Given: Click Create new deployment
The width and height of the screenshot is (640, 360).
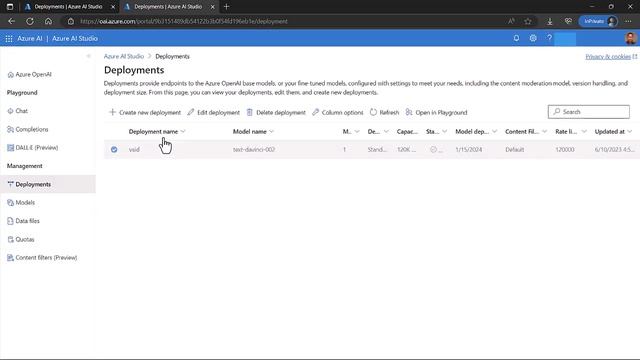Looking at the screenshot, I should 145,112.
